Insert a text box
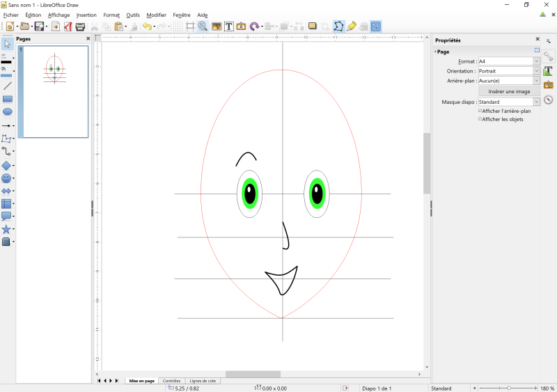This screenshot has height=392, width=557. 229,26
